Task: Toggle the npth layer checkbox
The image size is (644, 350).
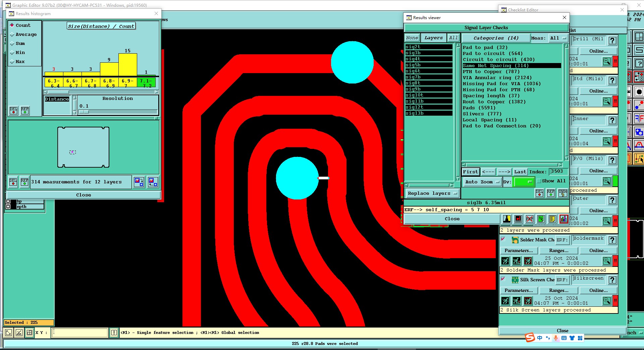Action: click(8, 207)
